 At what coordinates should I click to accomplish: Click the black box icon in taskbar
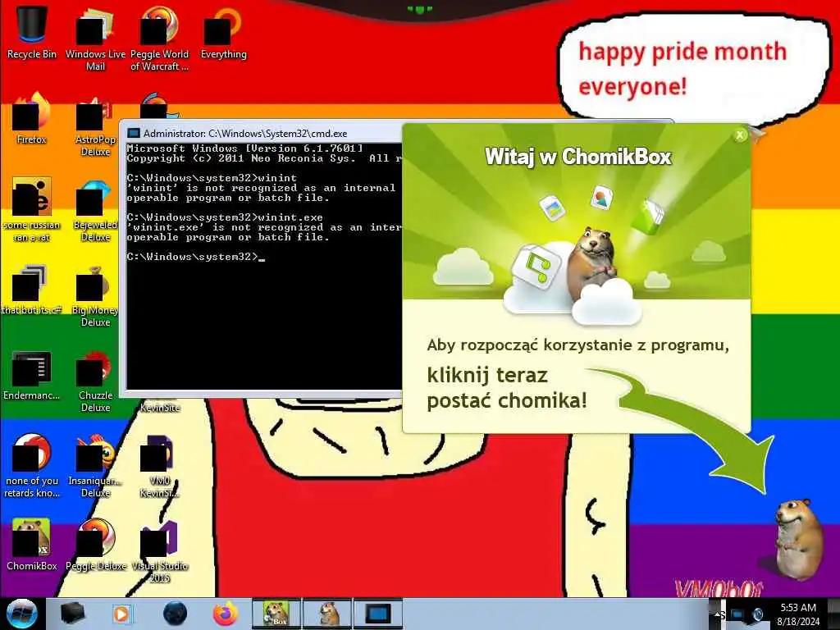(x=73, y=614)
